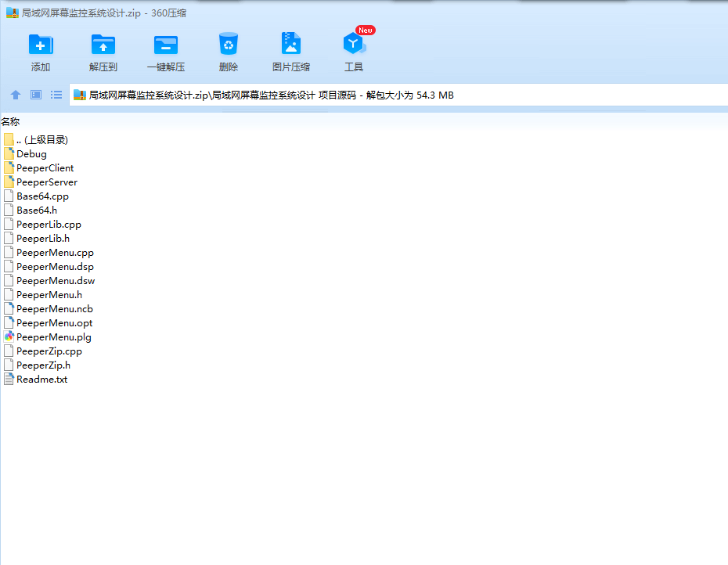Viewport: 728px width, 565px height.
Task: Click the folder icon beside PeeperServer
Action: pos(9,182)
